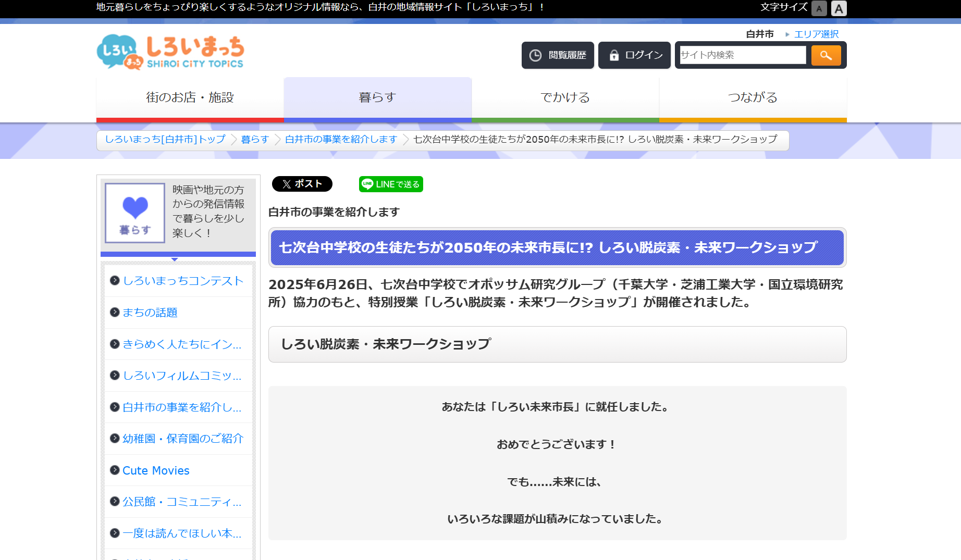Switch to the でかける tab
Screen dimensions: 961x560
coord(565,97)
